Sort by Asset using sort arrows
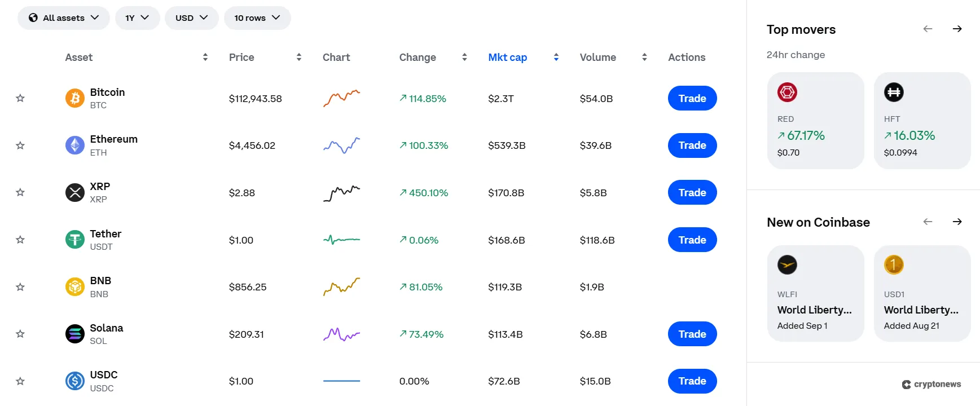Screen dimensions: 980x406 (205, 57)
